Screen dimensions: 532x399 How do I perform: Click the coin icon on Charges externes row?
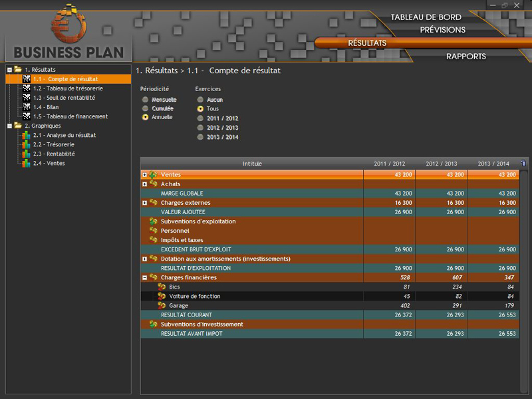pyautogui.click(x=154, y=203)
